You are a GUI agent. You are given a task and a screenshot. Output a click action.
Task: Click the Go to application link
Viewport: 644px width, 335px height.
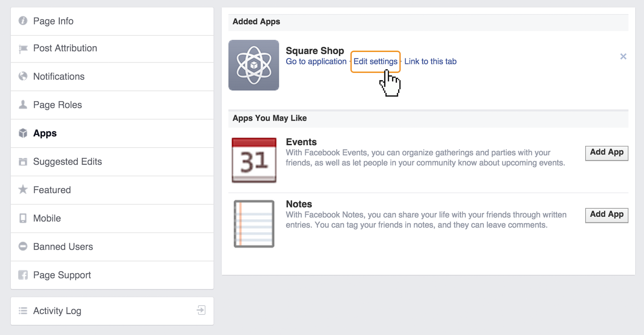[x=316, y=62]
